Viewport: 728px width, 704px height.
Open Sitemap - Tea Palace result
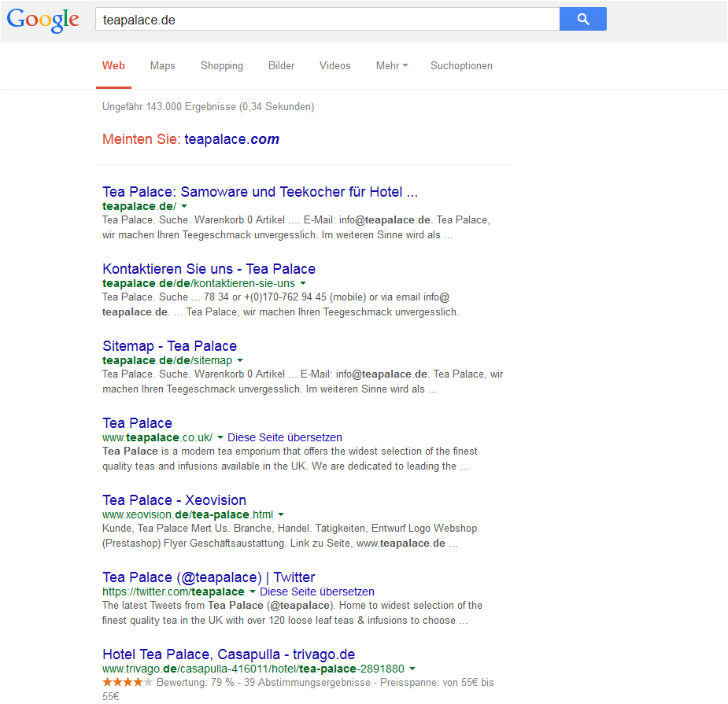[169, 346]
